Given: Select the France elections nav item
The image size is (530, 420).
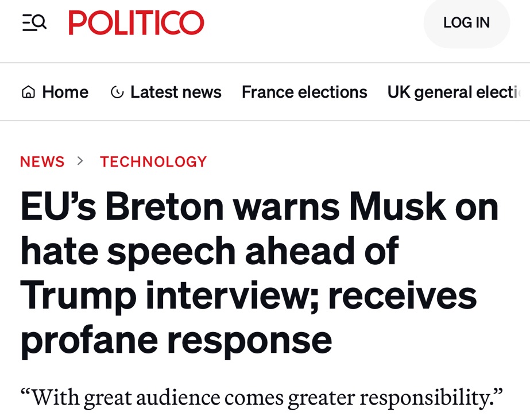Looking at the screenshot, I should 304,92.
